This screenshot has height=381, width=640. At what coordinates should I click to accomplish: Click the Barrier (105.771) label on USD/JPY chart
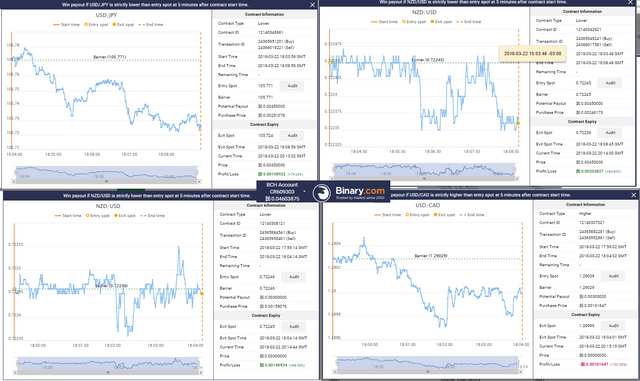[x=110, y=57]
